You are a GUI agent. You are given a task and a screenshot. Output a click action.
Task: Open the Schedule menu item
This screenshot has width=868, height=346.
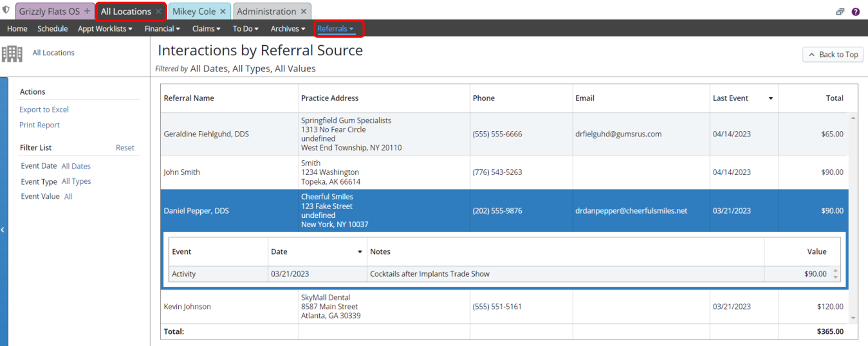click(x=53, y=29)
